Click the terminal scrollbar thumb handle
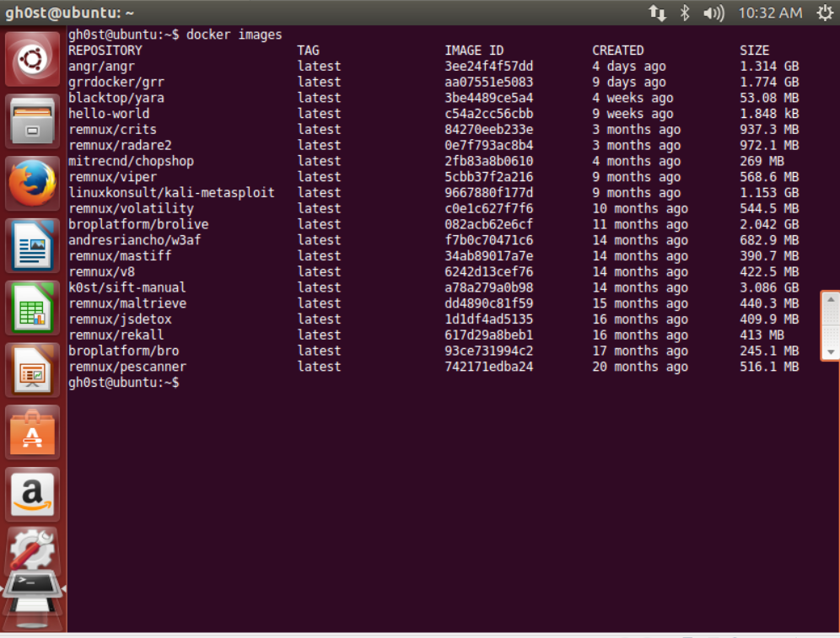Image resolution: width=840 pixels, height=638 pixels. pyautogui.click(x=831, y=325)
